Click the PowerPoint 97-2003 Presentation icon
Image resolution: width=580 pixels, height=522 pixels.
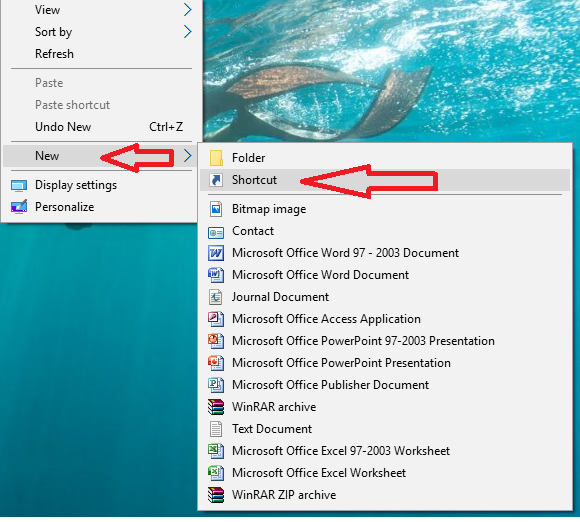[216, 341]
